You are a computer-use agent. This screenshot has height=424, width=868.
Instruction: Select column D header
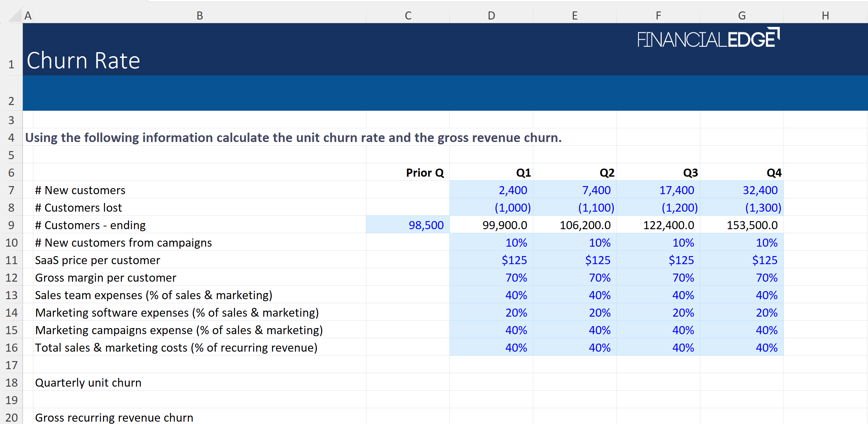[x=491, y=15]
